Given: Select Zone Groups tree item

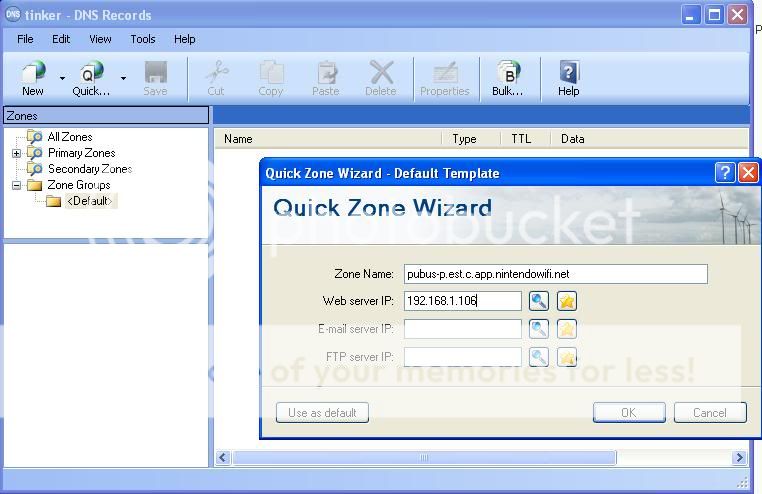Looking at the screenshot, I should pos(79,185).
